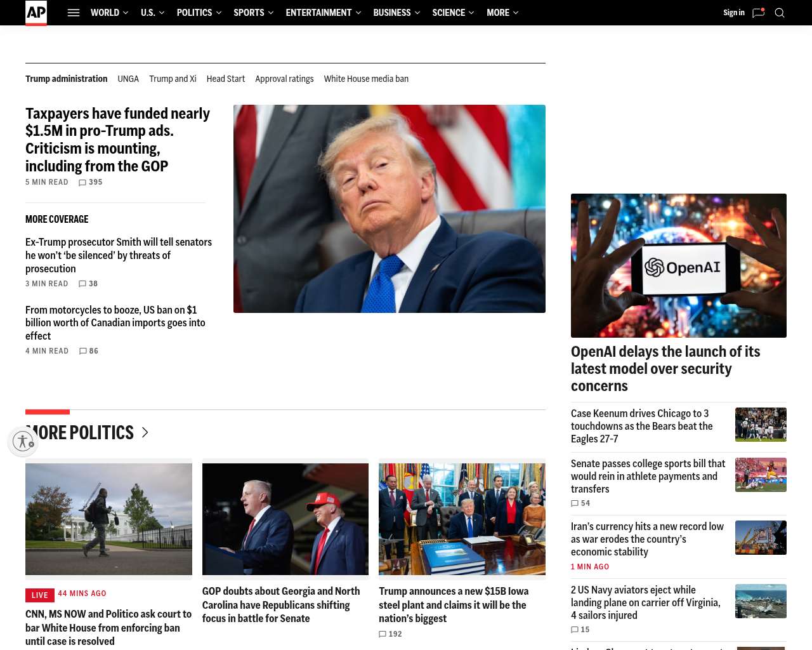Click the Bears Eagles football thumbnail

point(761,425)
